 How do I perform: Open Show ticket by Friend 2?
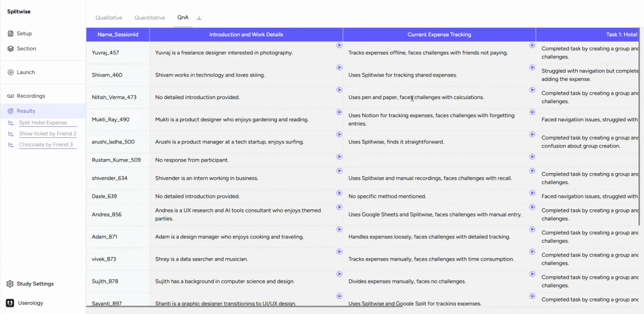pos(47,133)
